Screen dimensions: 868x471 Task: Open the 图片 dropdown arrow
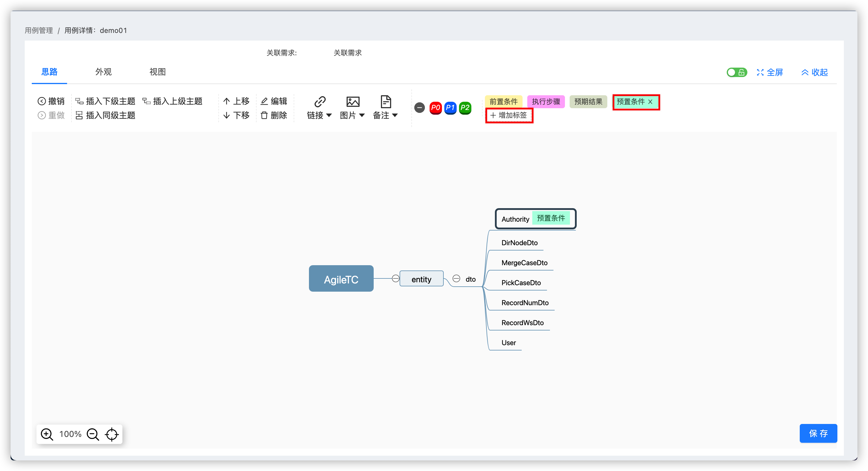(362, 115)
